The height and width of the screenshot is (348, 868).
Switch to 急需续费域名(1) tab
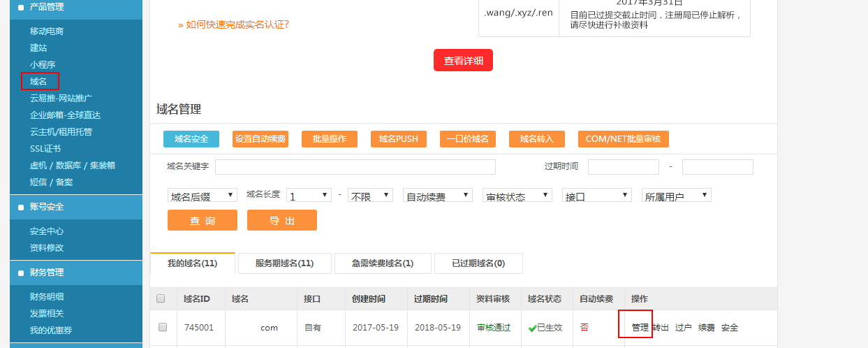pos(383,263)
